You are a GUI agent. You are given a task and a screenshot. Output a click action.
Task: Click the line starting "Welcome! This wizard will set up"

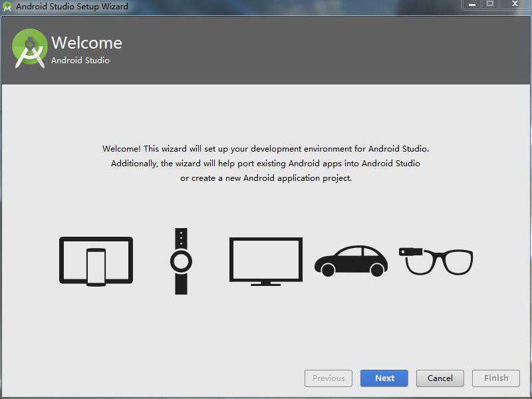[265, 149]
